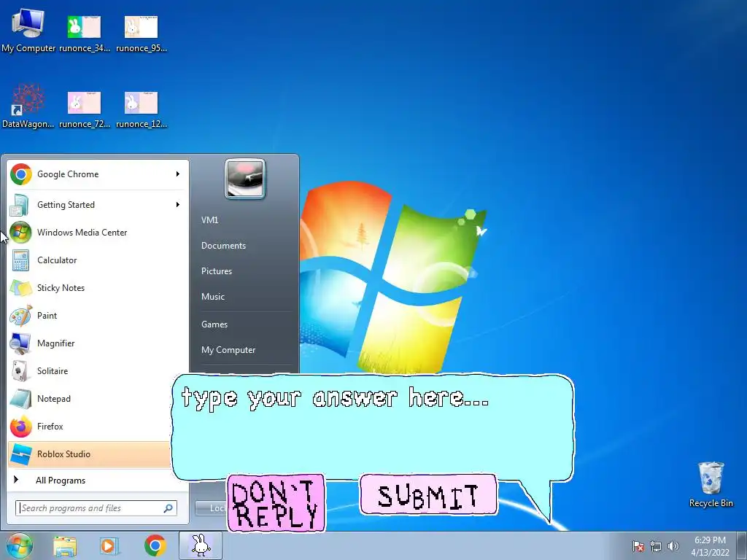Open Pictures from the Start menu
Screen dimensions: 747x560
[x=216, y=271]
